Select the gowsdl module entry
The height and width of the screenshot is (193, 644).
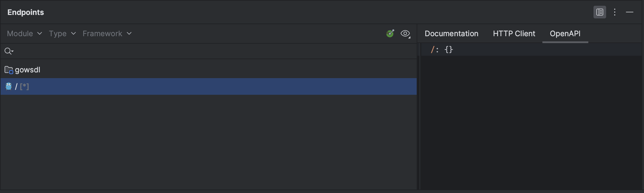tap(27, 69)
